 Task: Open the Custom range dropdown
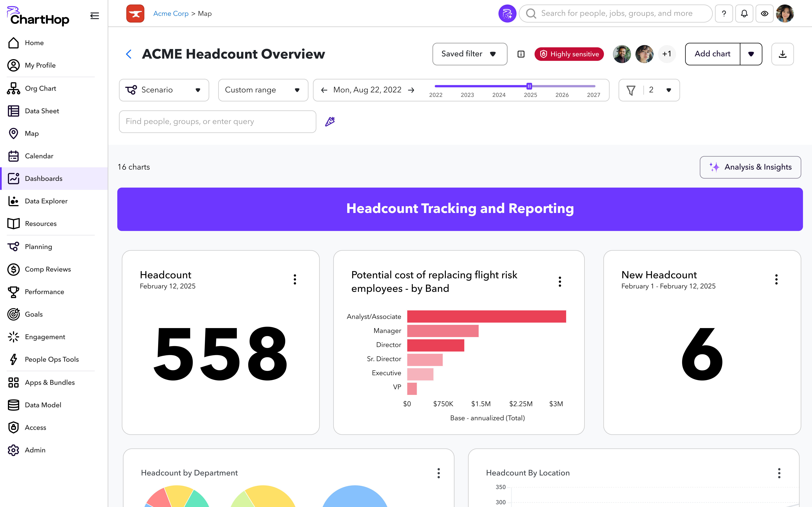coord(263,90)
